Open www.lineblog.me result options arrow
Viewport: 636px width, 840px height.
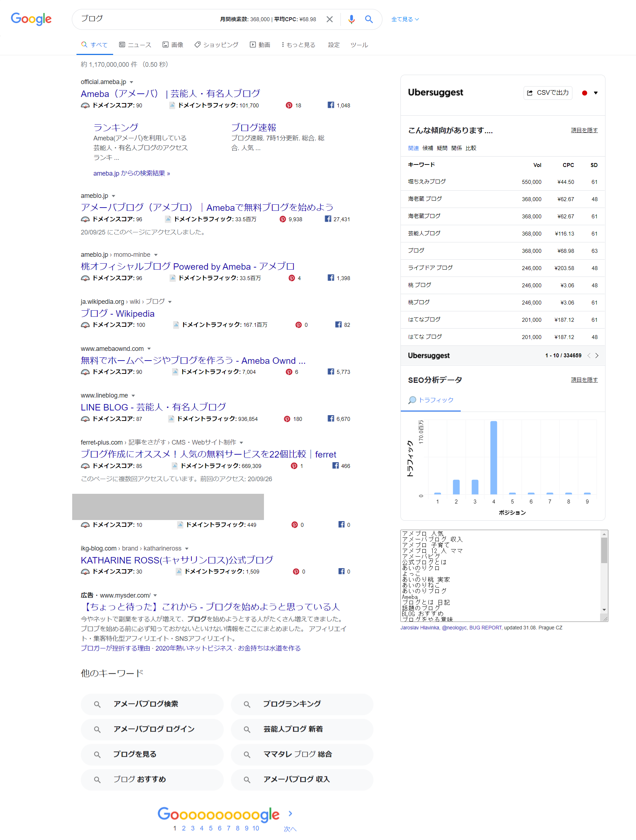click(133, 396)
